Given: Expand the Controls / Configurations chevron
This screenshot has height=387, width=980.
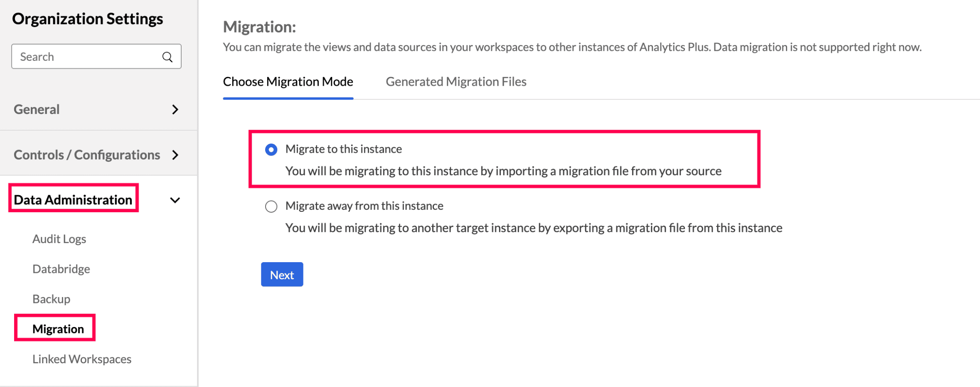Looking at the screenshot, I should tap(175, 155).
